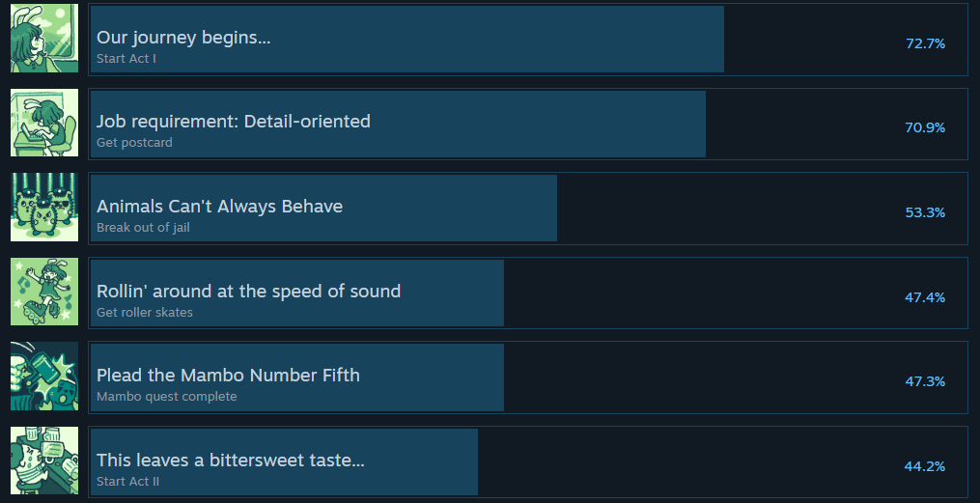Select the 'Plead the Mambo Number Fifth' title
Viewport: 980px width, 503px height.
(228, 376)
